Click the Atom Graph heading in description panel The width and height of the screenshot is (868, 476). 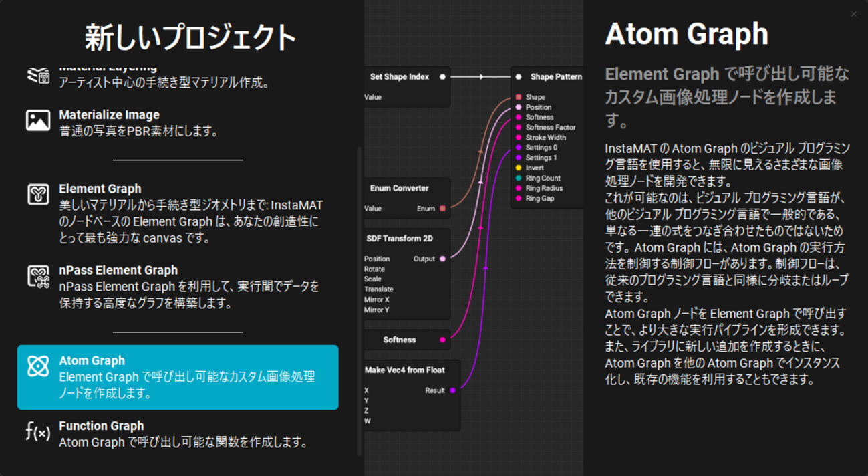click(686, 34)
